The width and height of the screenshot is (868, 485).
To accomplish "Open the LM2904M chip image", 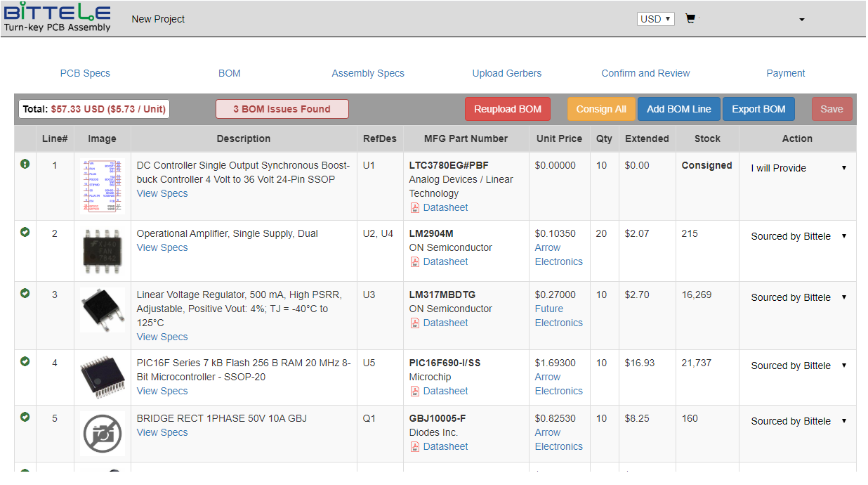I will pos(103,250).
